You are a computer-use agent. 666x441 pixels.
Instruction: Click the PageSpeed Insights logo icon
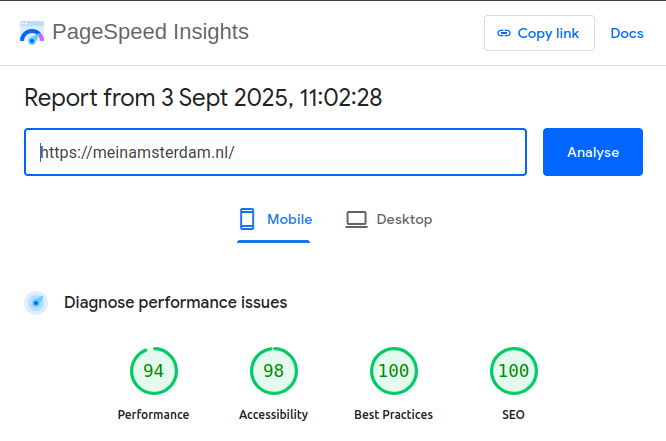[x=32, y=33]
